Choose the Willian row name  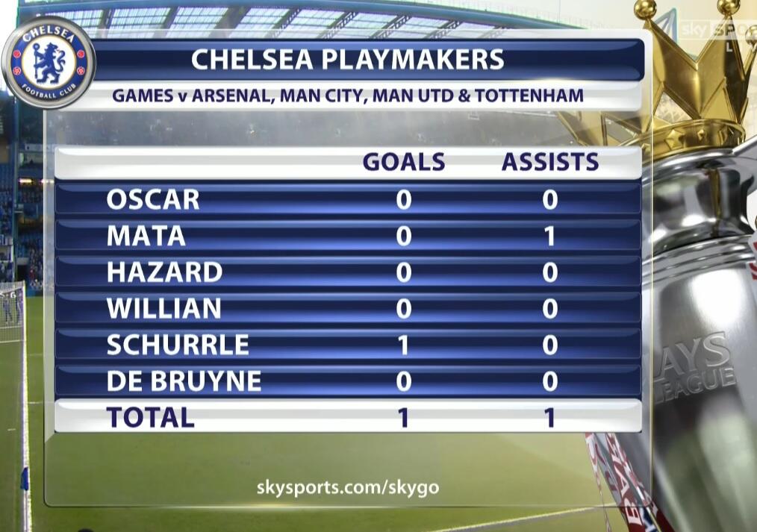[164, 308]
